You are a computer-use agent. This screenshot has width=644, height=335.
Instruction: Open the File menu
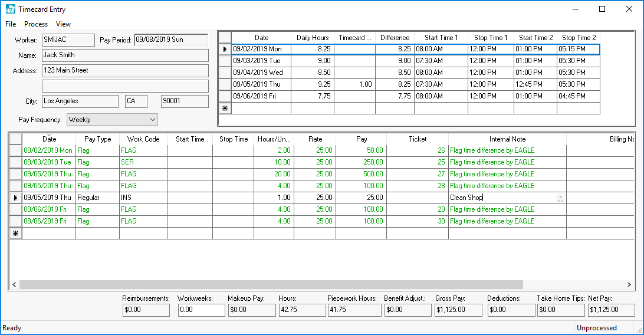coord(11,24)
